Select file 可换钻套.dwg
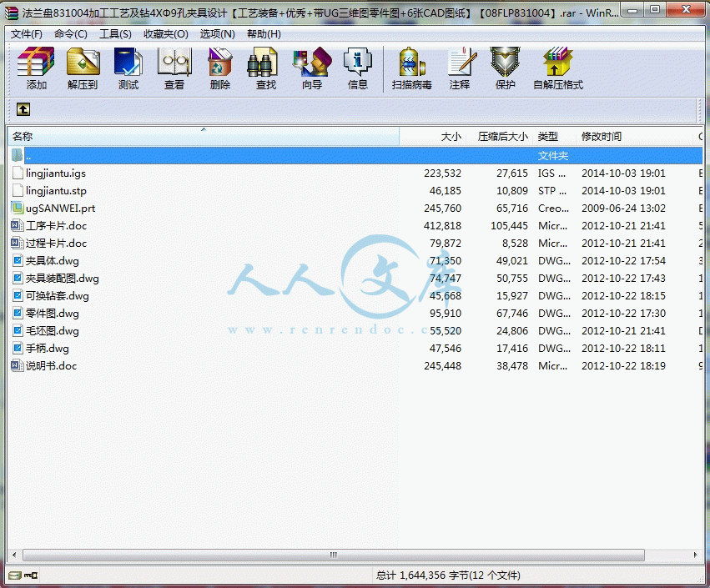710x588 pixels. (57, 295)
